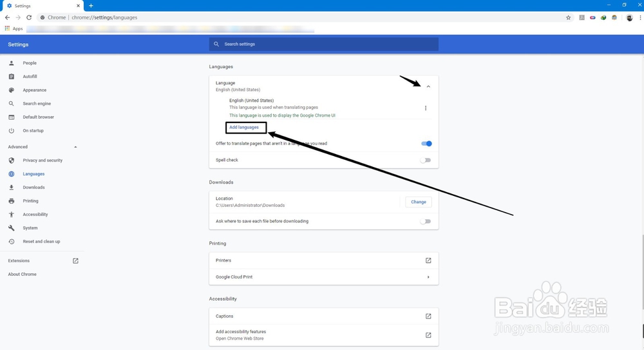This screenshot has height=350, width=644.
Task: Open the Default browser section
Action: (38, 117)
